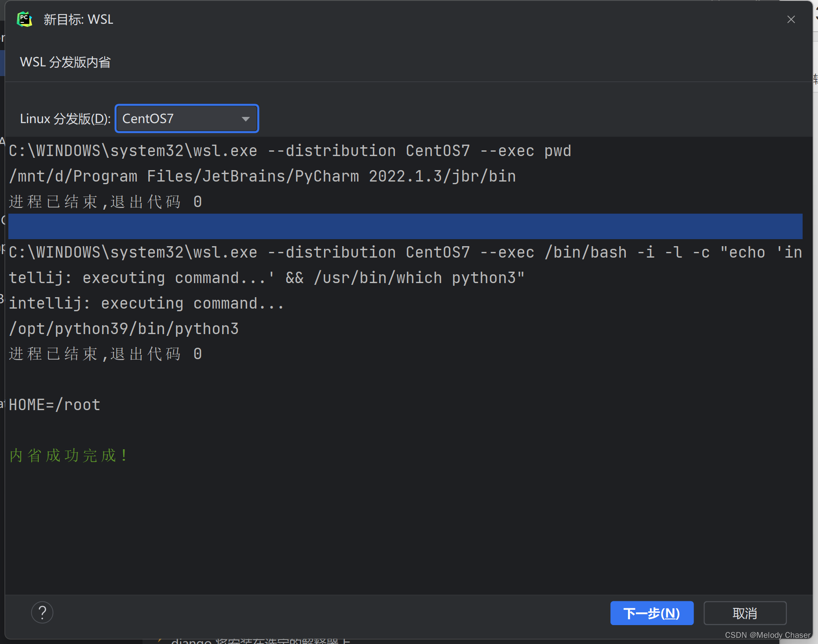Click the 下一步(N) button
The width and height of the screenshot is (818, 644).
(652, 613)
